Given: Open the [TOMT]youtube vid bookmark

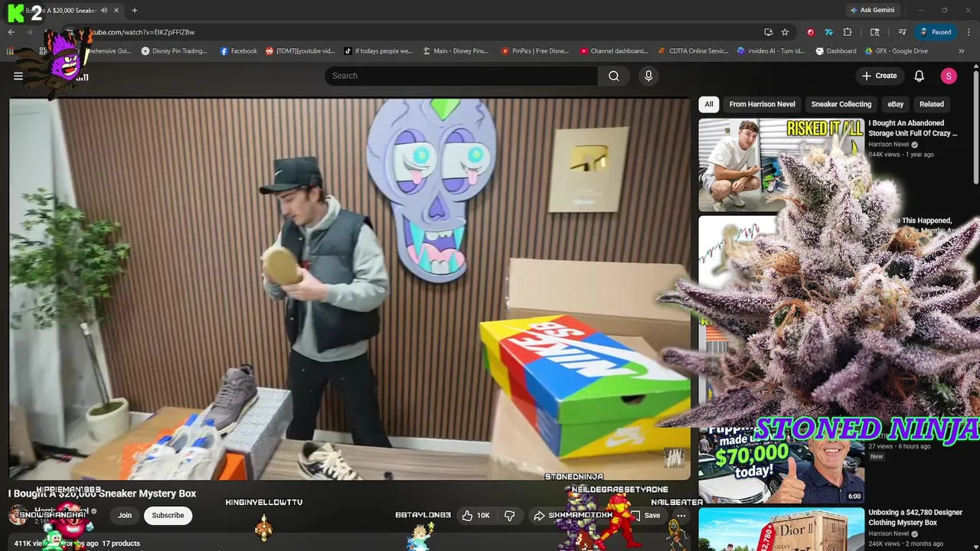Looking at the screenshot, I should point(299,51).
